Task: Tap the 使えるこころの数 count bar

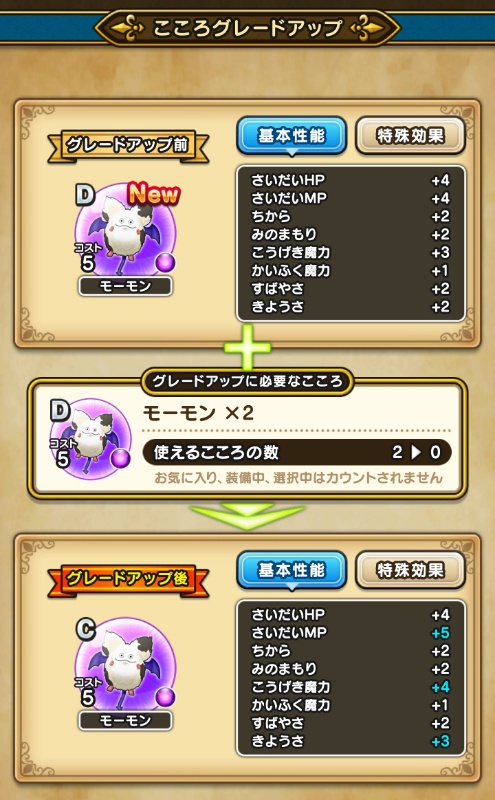Action: [x=297, y=452]
